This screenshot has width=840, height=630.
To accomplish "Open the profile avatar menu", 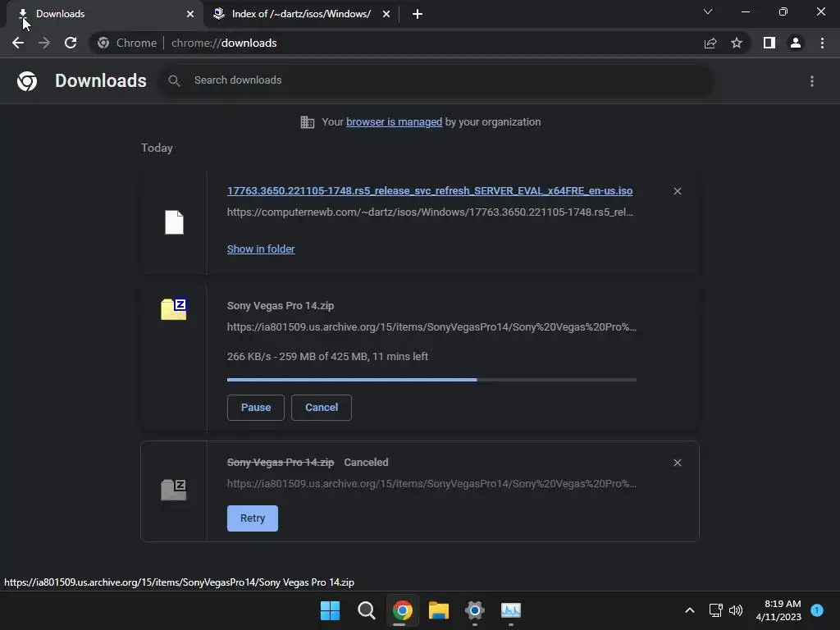I will (796, 43).
